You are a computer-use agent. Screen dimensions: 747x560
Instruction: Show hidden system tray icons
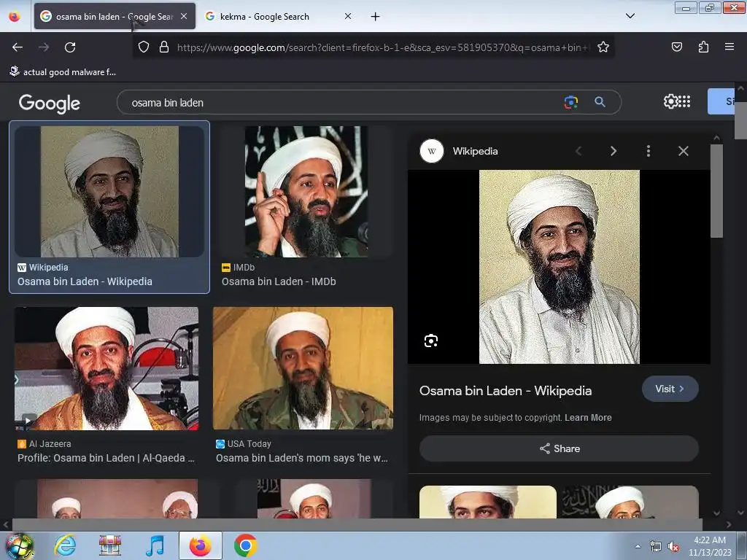click(x=638, y=546)
